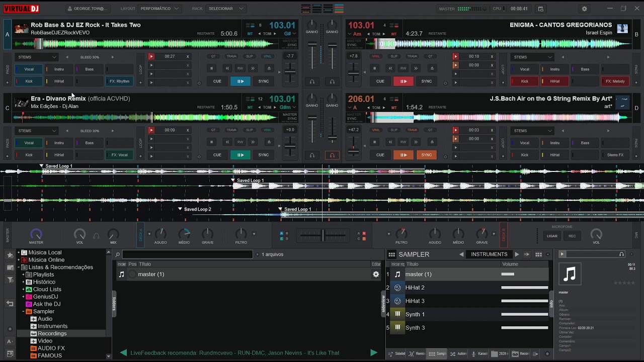The width and height of the screenshot is (644, 362).
Task: Open the FILTRO effect dropdown left side
Action: [254, 234]
